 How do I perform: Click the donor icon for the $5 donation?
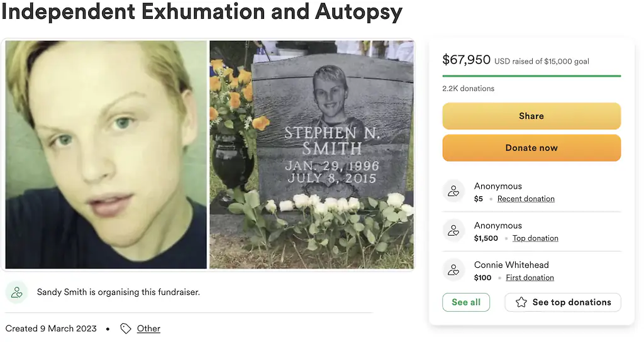point(453,192)
